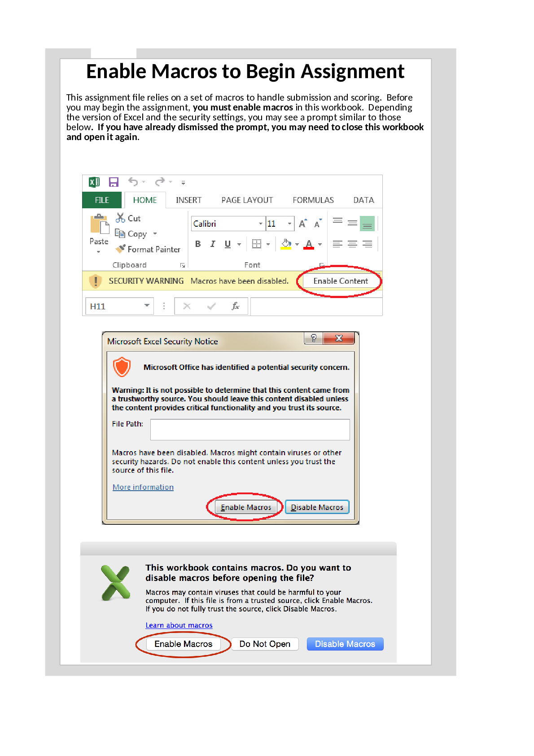Click the highlighted Bottom Align icon
The image size is (534, 756).
coord(367,223)
